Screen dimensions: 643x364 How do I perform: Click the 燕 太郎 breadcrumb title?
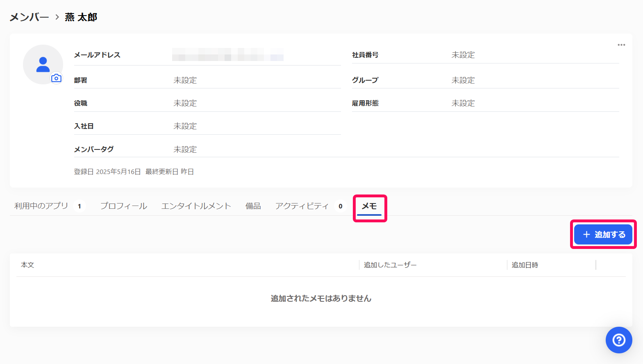pos(81,17)
